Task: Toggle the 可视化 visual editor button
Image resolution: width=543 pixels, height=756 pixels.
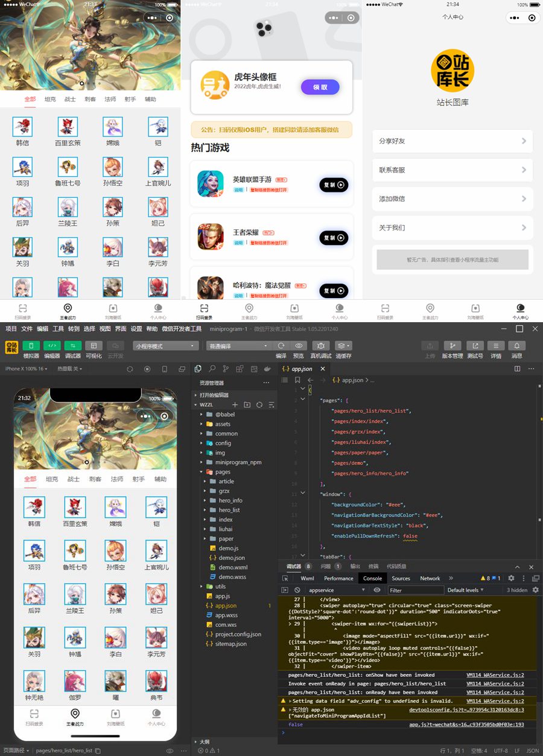Action: coord(94,346)
